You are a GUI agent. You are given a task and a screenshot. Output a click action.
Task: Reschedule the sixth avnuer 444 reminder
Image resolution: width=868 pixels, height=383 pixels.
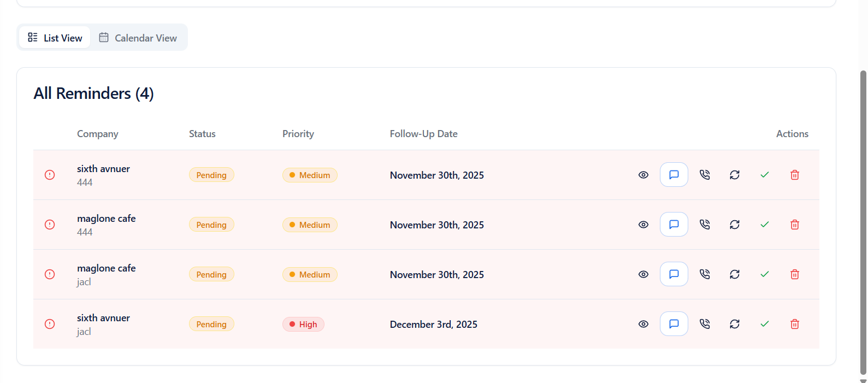tap(734, 174)
